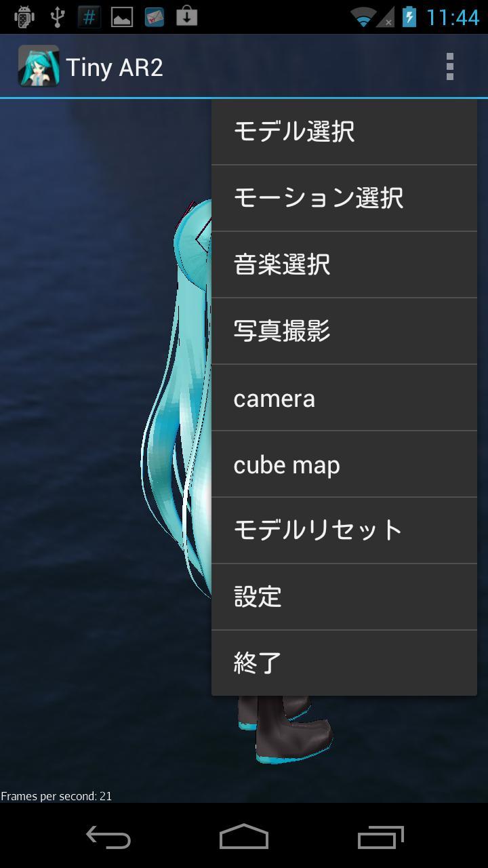
Task: Tap モデルリセット to reset model
Action: 344,530
